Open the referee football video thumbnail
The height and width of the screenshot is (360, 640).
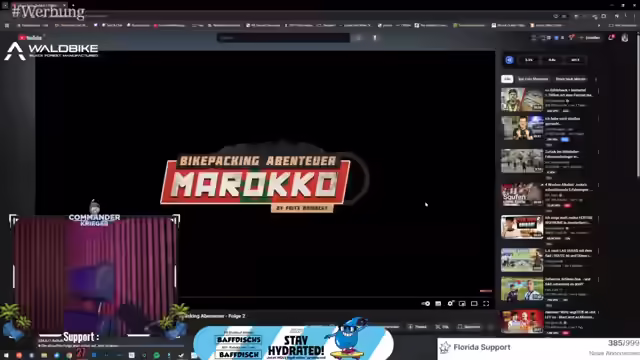point(522,289)
